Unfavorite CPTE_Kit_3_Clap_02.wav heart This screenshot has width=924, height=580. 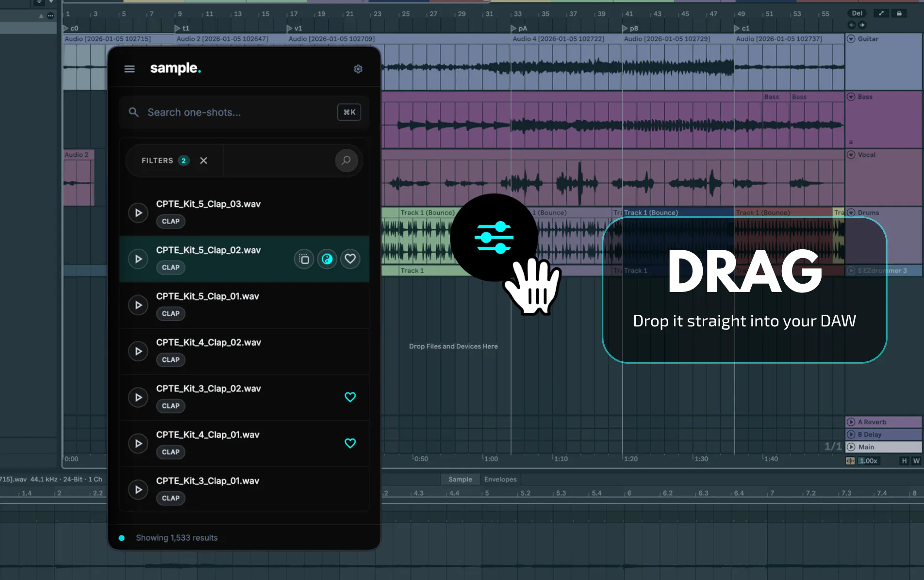click(x=350, y=397)
